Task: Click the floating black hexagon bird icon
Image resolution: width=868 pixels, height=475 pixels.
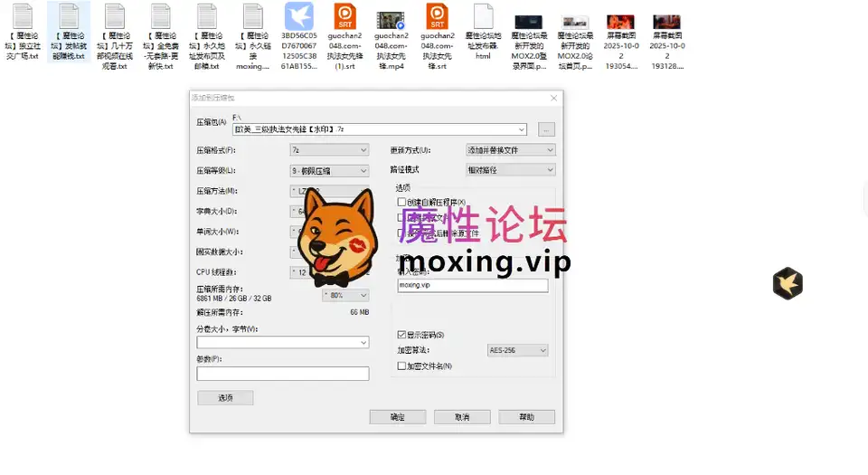Action: [788, 283]
